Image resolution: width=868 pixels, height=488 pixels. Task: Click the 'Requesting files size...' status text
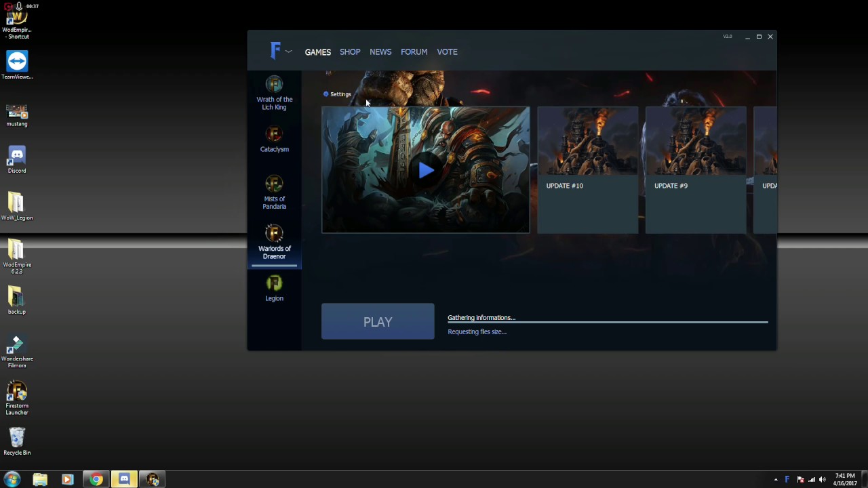[477, 331]
